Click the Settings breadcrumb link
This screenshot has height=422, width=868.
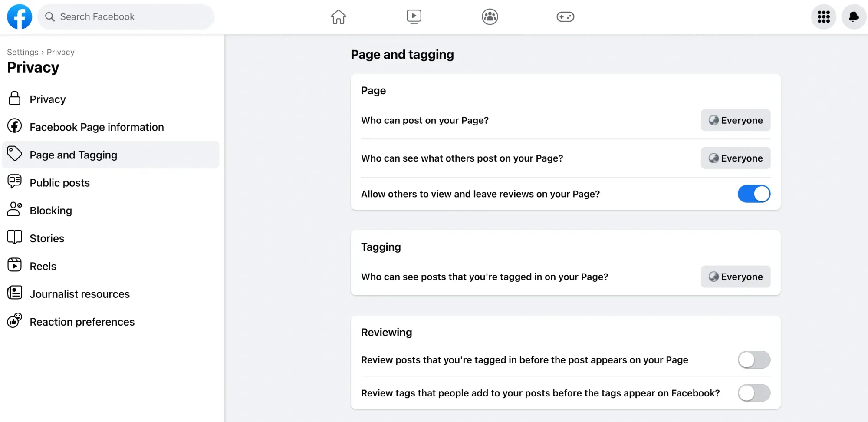point(23,52)
